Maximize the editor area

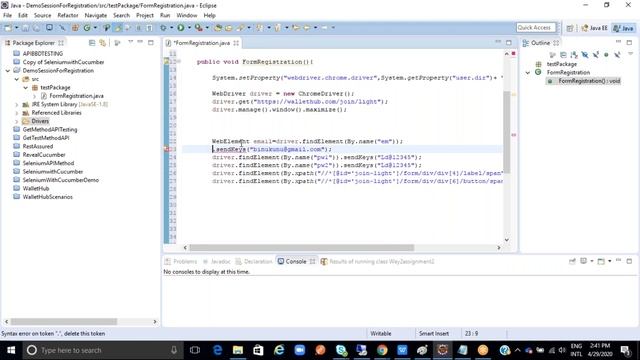click(x=509, y=42)
